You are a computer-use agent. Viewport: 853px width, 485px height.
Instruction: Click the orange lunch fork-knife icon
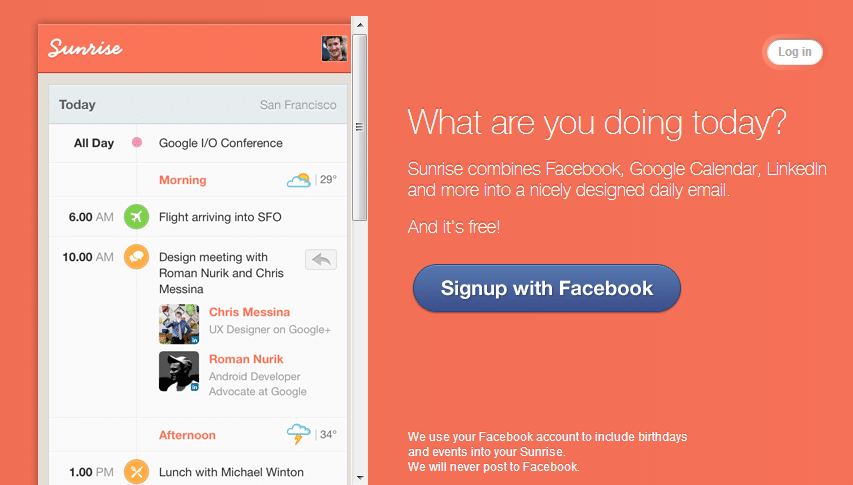click(x=137, y=472)
